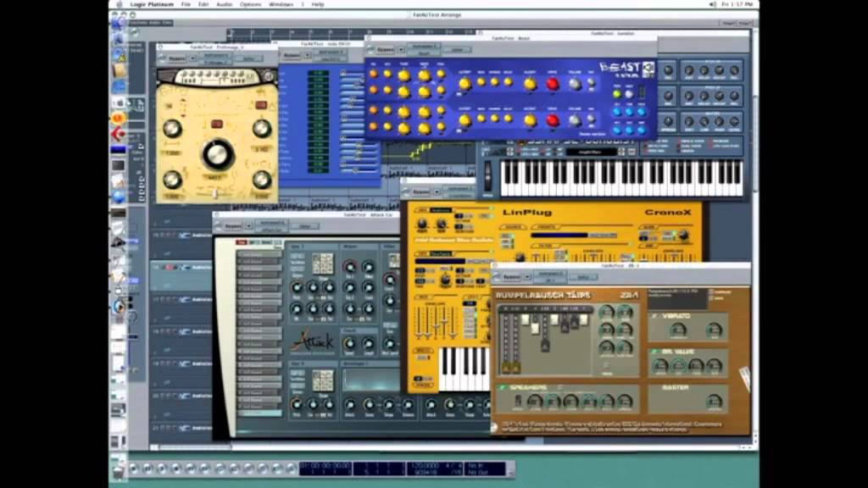
Task: Toggle the green LED button in the Beast plugin
Action: point(617,95)
